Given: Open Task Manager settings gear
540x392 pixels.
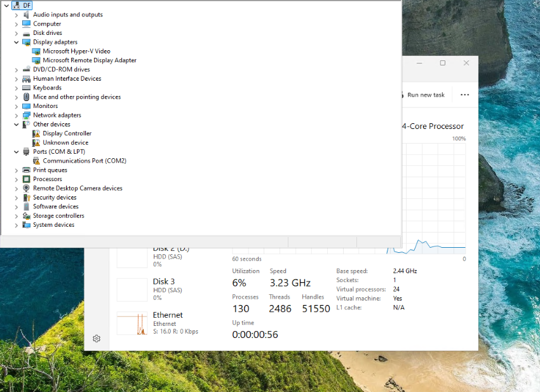Looking at the screenshot, I should [97, 339].
